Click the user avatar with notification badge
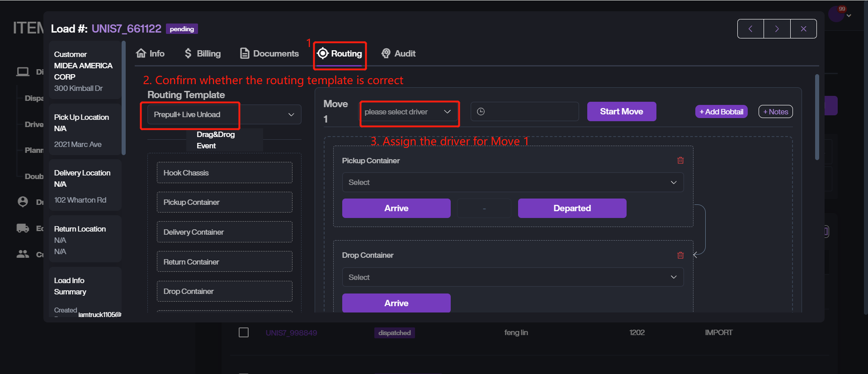 [x=836, y=14]
